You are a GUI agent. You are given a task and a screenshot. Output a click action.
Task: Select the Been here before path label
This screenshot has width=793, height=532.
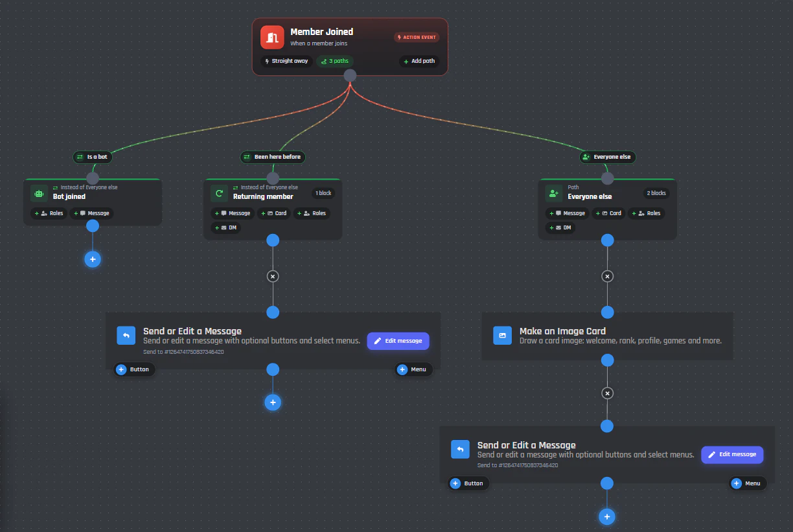[273, 157]
